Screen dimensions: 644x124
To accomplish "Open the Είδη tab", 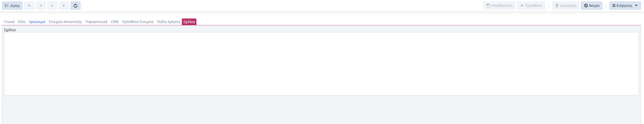I will tap(22, 22).
